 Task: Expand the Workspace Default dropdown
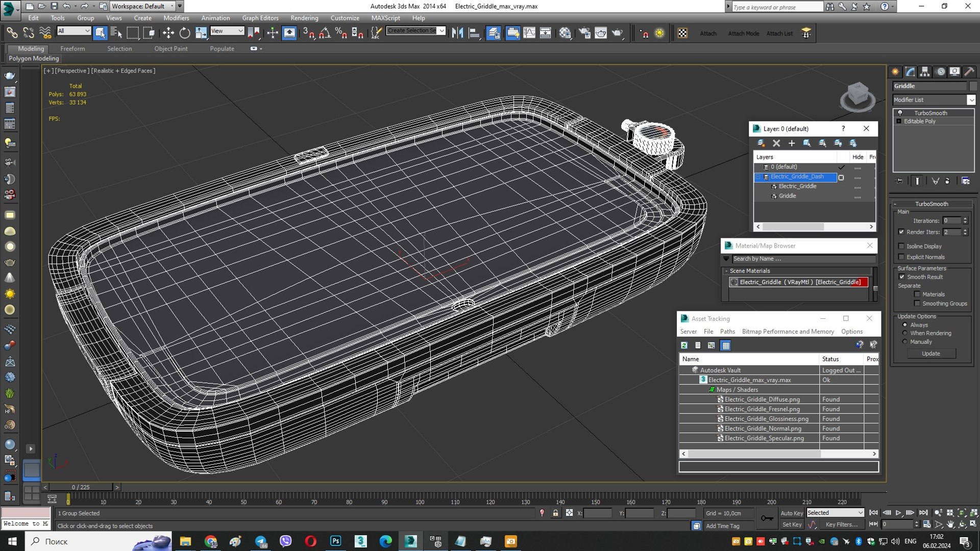172,6
